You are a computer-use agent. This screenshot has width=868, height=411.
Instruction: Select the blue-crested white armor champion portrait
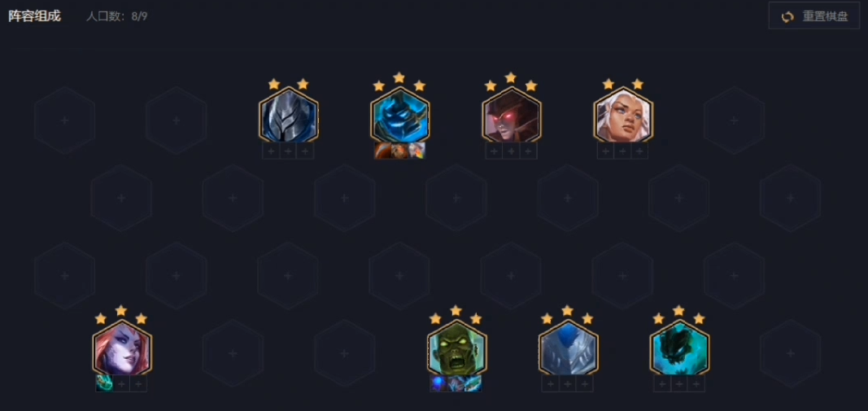tap(568, 349)
